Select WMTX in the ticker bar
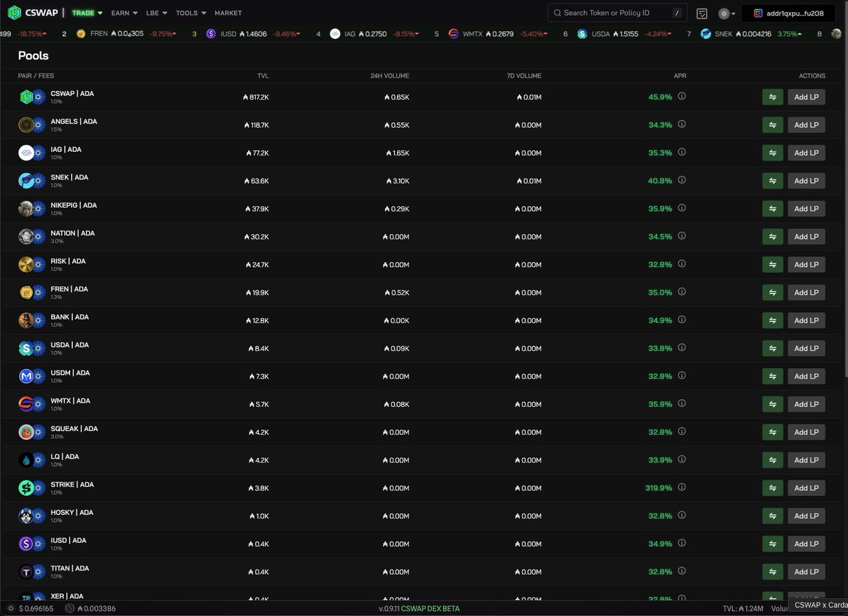The height and width of the screenshot is (616, 848). (x=471, y=33)
